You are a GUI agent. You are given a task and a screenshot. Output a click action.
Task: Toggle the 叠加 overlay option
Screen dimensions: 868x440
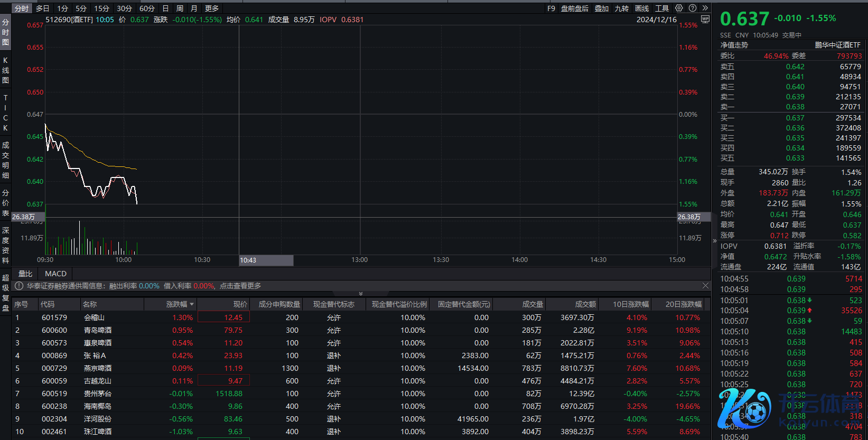click(x=601, y=8)
